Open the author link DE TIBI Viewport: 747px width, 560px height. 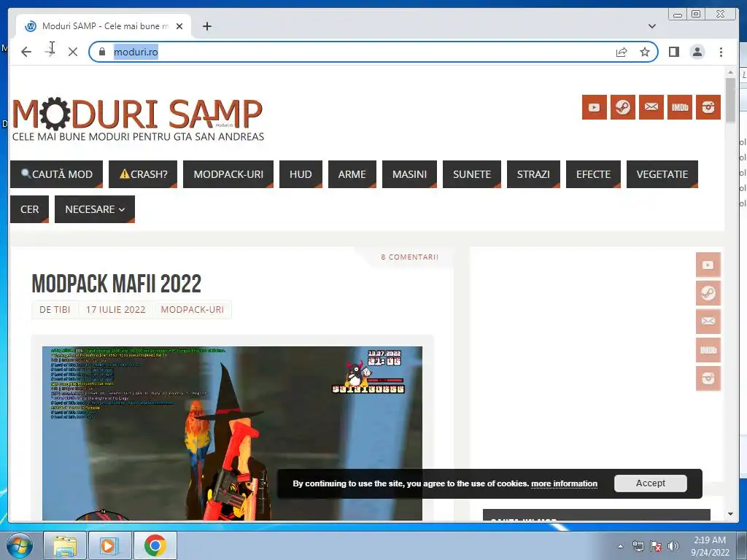[55, 309]
